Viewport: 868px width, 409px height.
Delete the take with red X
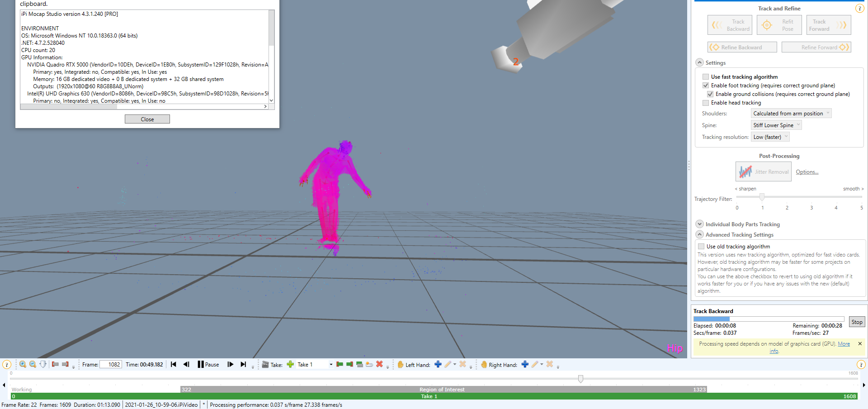coord(379,364)
